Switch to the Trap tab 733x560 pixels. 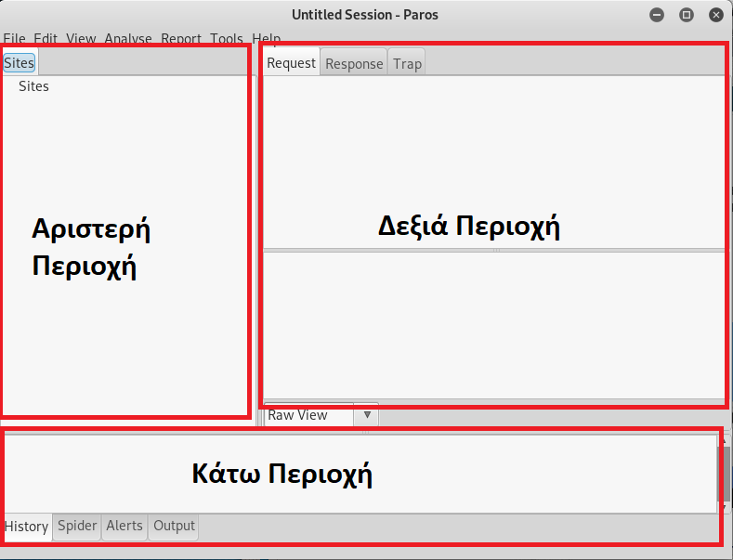(x=407, y=63)
